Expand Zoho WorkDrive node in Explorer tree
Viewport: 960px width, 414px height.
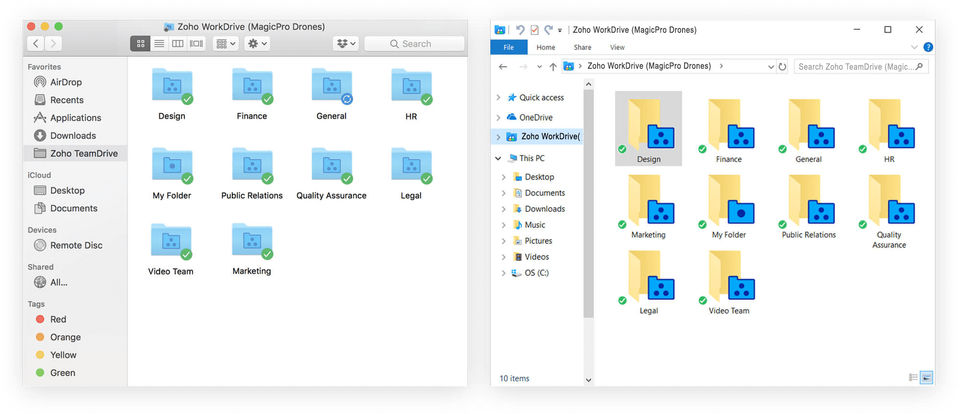(x=498, y=137)
